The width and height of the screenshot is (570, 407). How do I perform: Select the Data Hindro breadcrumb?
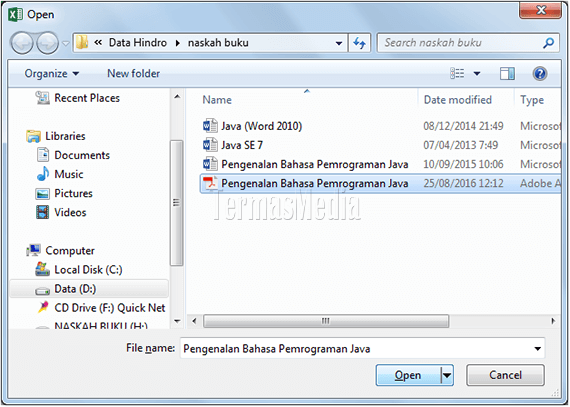click(x=137, y=43)
